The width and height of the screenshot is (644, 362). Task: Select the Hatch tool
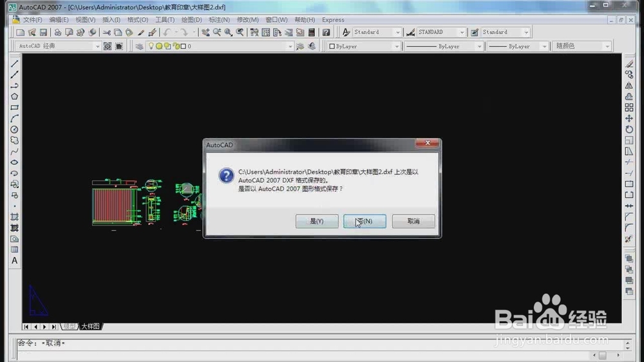[x=14, y=217]
